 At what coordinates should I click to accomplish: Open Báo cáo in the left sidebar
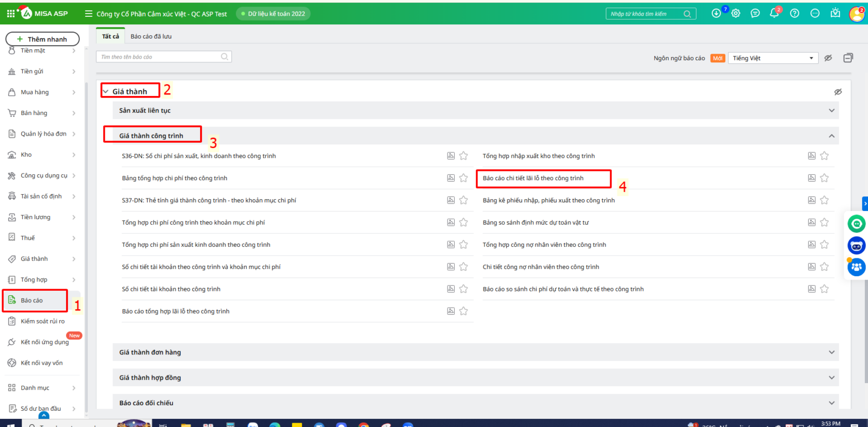pos(32,301)
